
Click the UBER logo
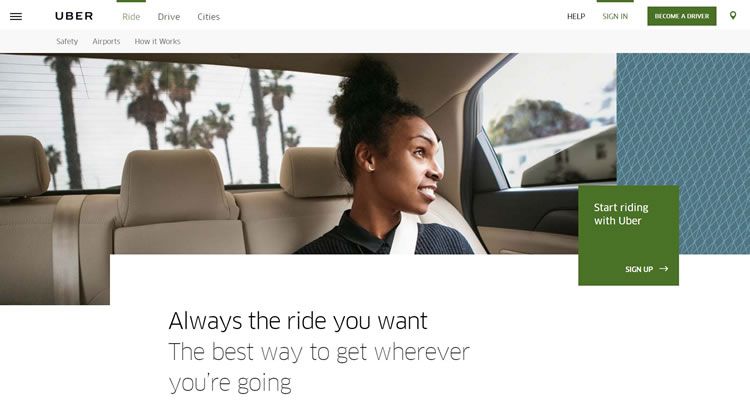[x=74, y=16]
